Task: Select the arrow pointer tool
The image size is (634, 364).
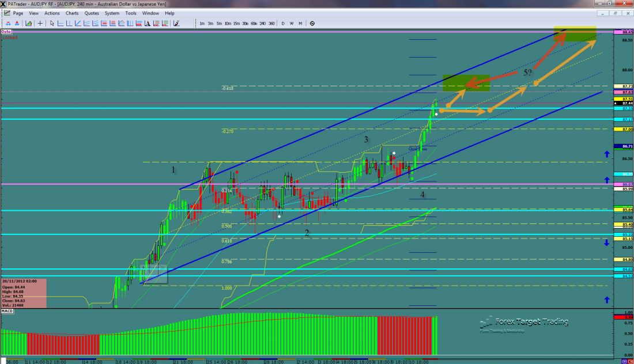Action: coord(52,24)
